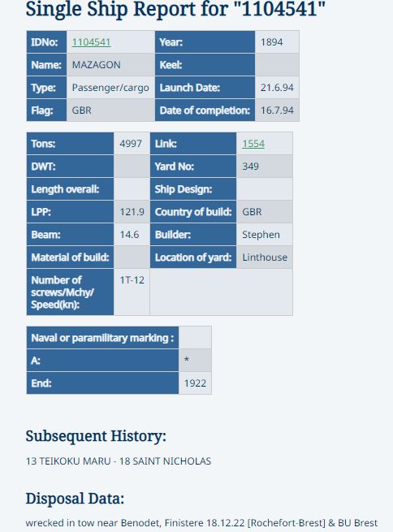Open the IDNo link 1104541

click(91, 42)
